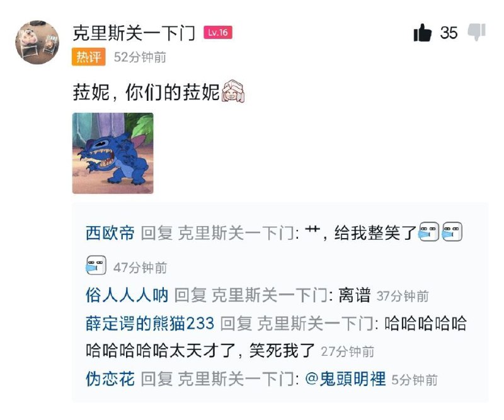504x420 pixels.
Task: Open 西欧帝 user profile
Action: pos(110,233)
